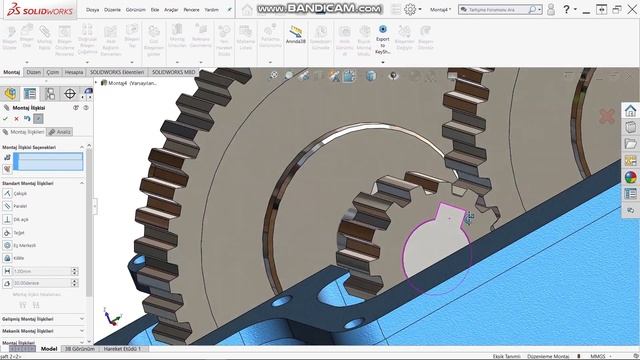Click the mate entities selection box
This screenshot has width=640, height=360.
coord(48,161)
